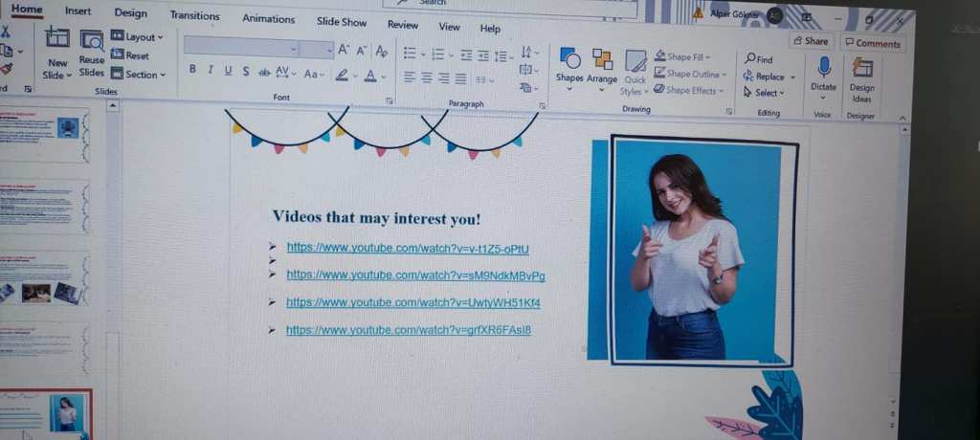Screen dimensions: 980x440
Task: Click the Share button
Action: tap(810, 41)
